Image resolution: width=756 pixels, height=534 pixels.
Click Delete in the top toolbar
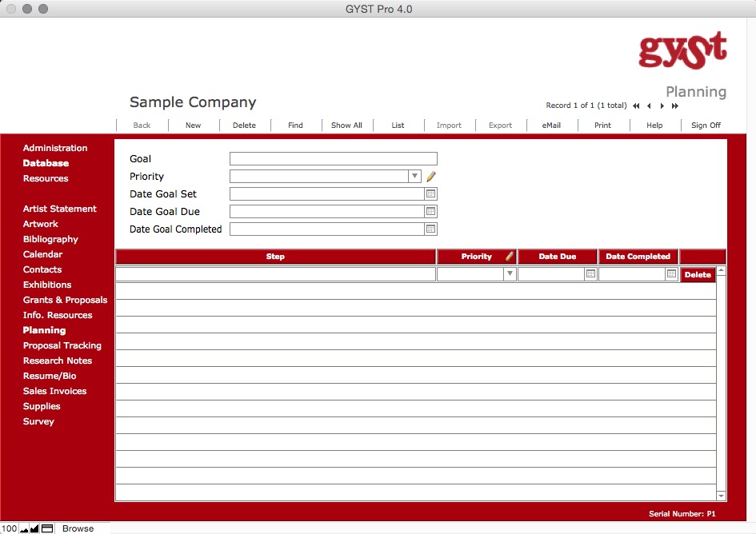pyautogui.click(x=245, y=126)
